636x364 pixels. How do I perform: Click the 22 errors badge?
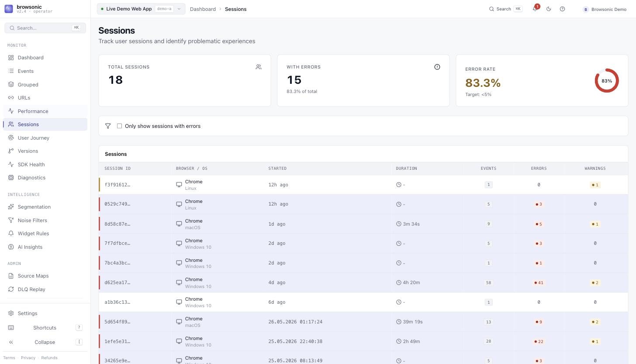tap(539, 342)
